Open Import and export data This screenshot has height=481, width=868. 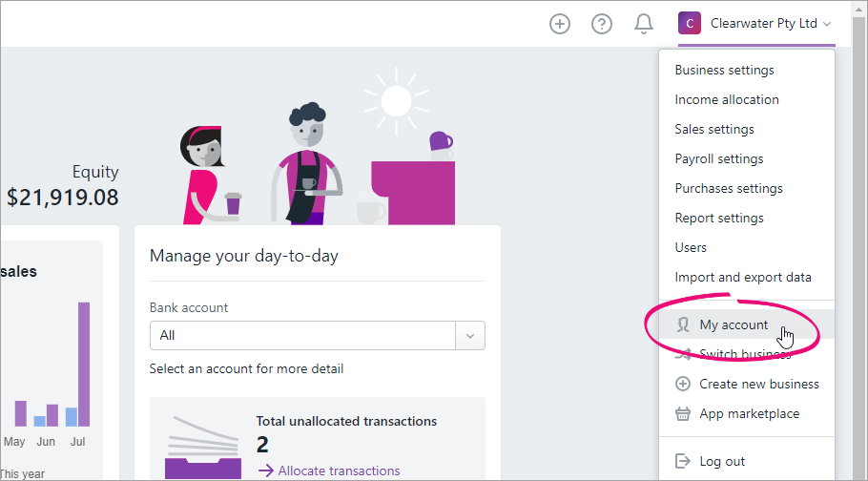(743, 278)
